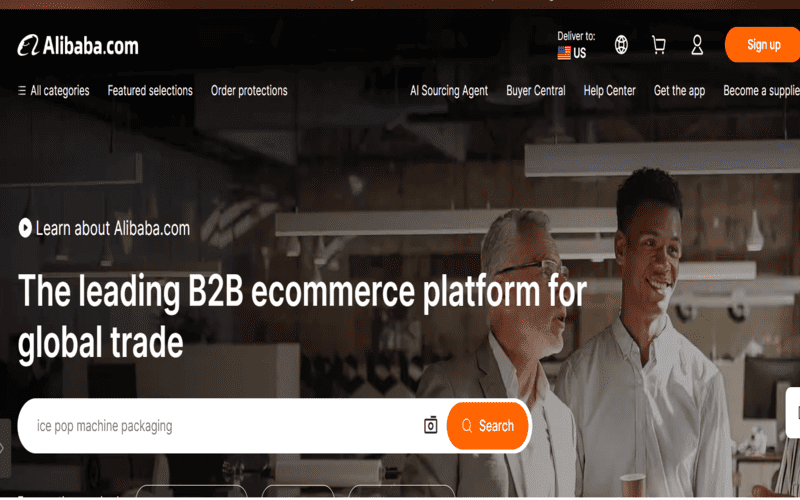Expand the Deliver to US selector
The width and height of the screenshot is (800, 500).
click(576, 45)
